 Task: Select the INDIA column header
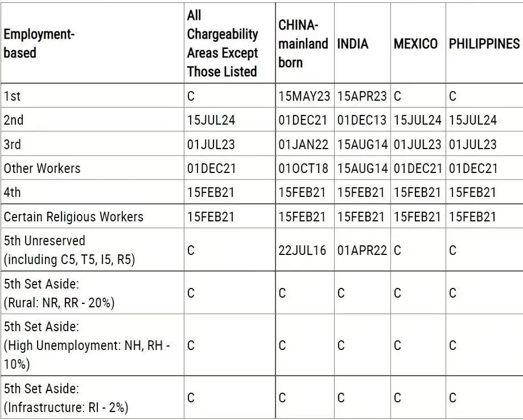pyautogui.click(x=352, y=44)
